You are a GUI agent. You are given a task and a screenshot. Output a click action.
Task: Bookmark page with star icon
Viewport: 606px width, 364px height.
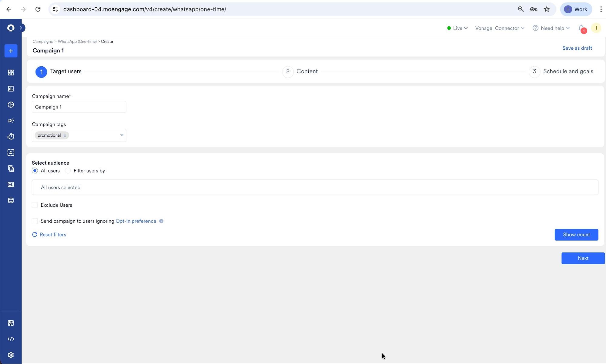(547, 9)
